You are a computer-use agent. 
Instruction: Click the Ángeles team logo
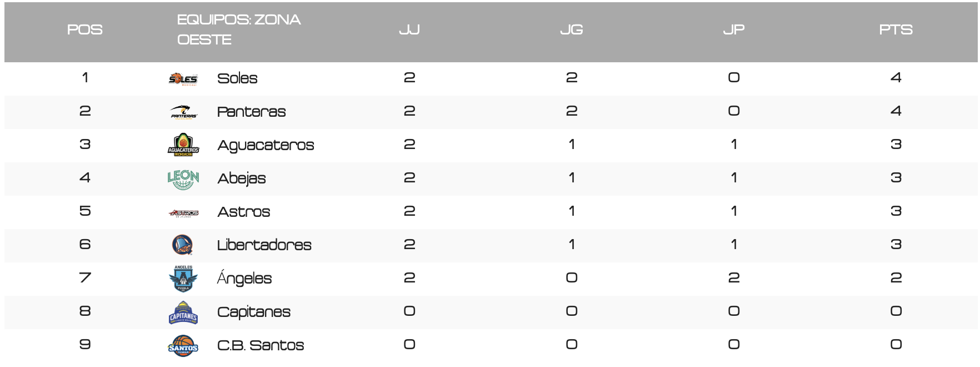coord(183,279)
